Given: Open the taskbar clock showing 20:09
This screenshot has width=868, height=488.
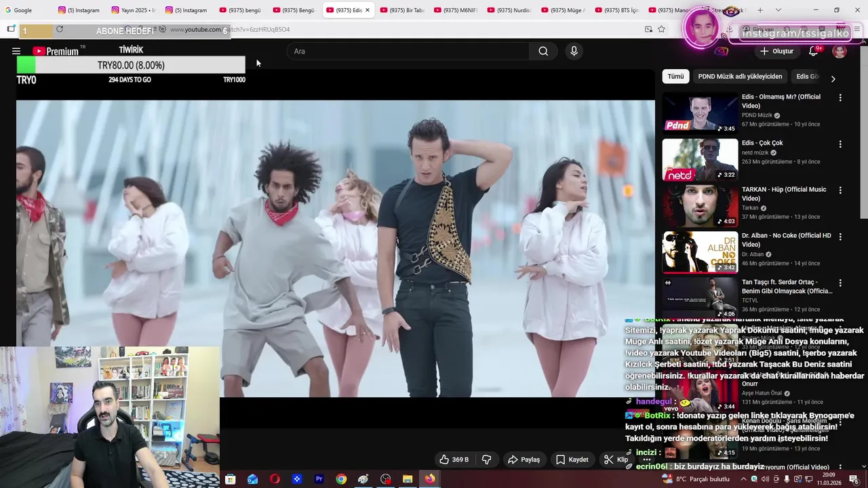Looking at the screenshot, I should click(829, 479).
